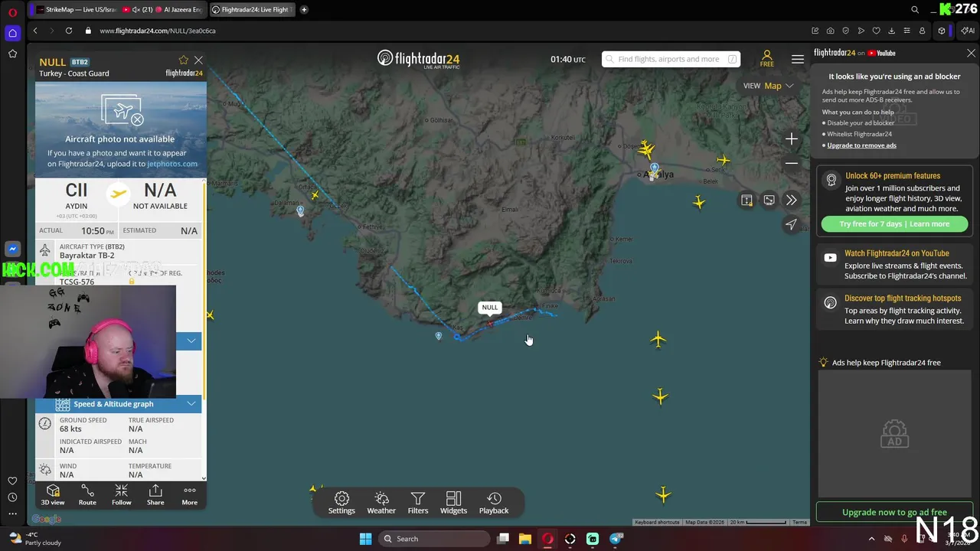
Task: Open browser downloads
Action: pyautogui.click(x=891, y=31)
